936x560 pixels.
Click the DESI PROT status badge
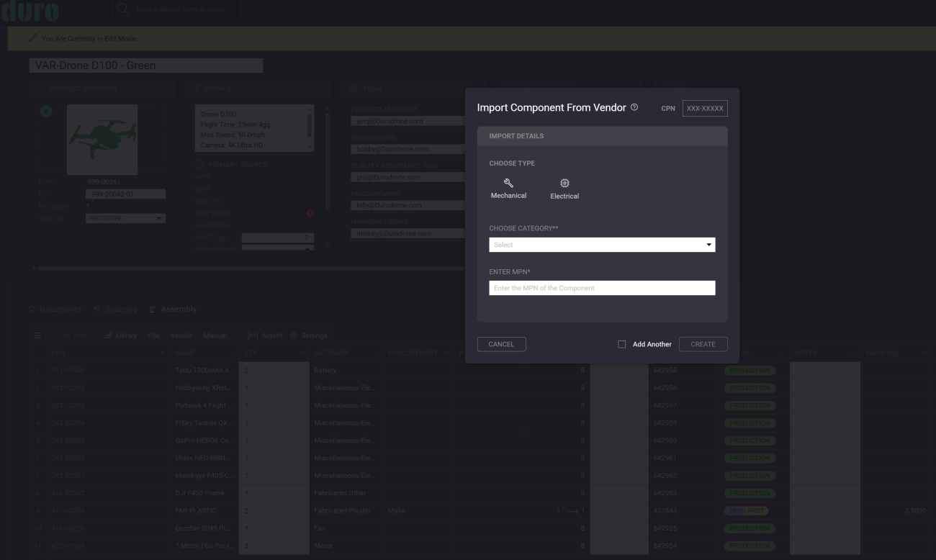[746, 510]
